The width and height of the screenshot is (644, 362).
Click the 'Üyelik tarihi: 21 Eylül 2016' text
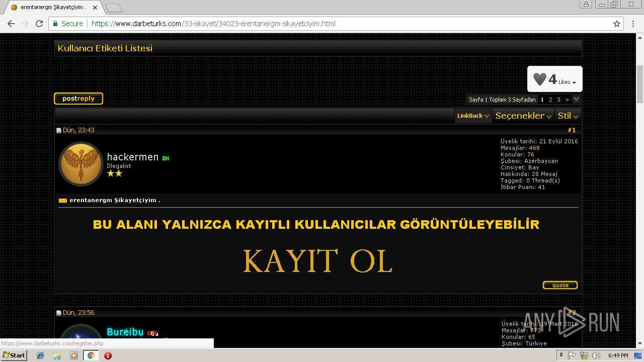539,141
